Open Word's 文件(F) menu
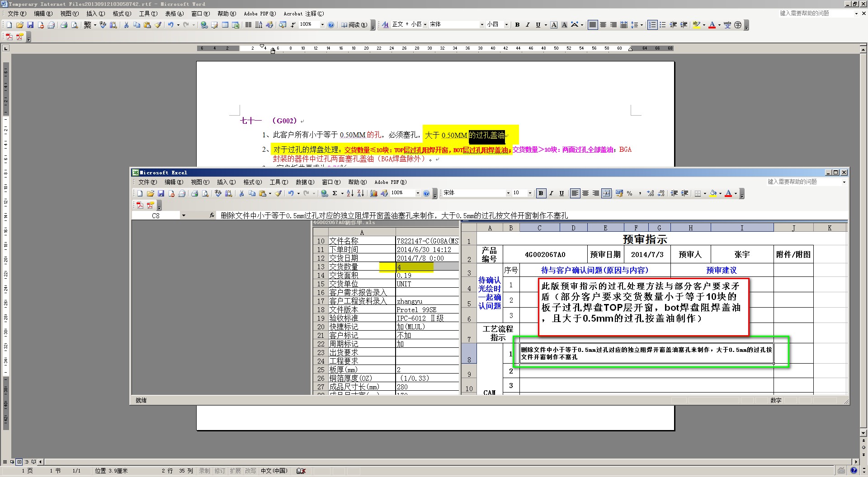This screenshot has height=477, width=868. point(17,14)
